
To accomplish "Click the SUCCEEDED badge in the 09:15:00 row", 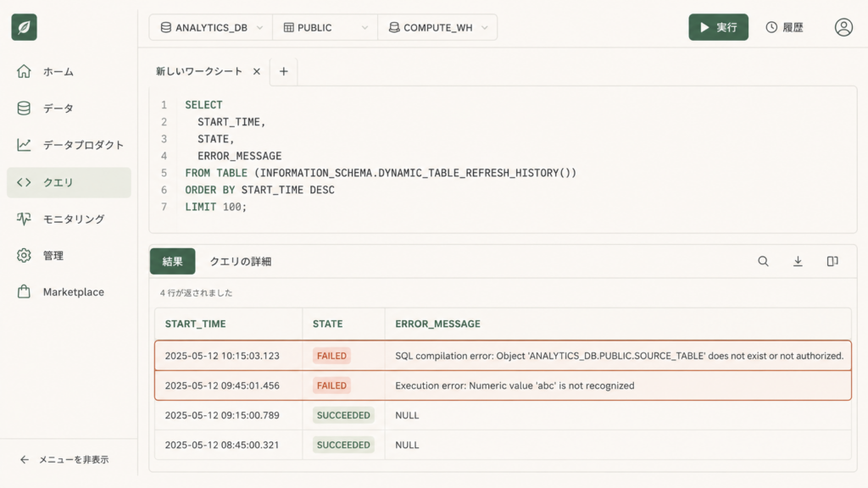I will [343, 415].
